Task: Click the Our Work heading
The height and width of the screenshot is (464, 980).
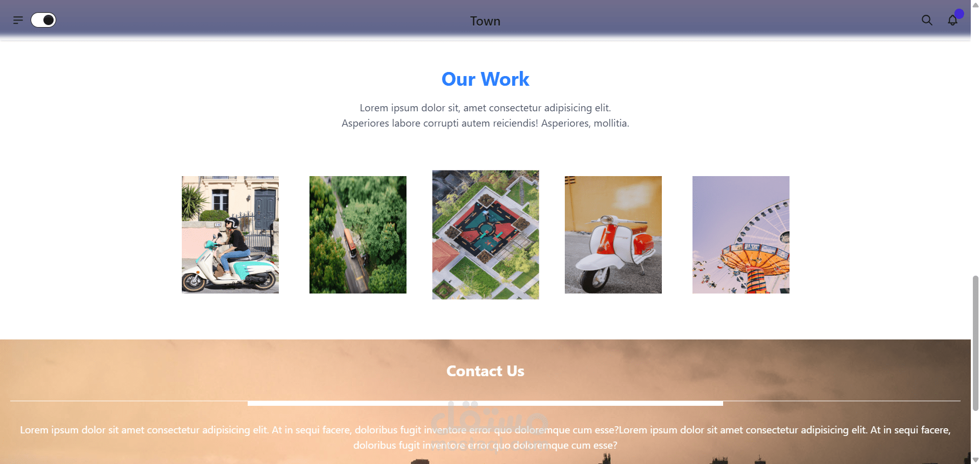Action: click(485, 79)
